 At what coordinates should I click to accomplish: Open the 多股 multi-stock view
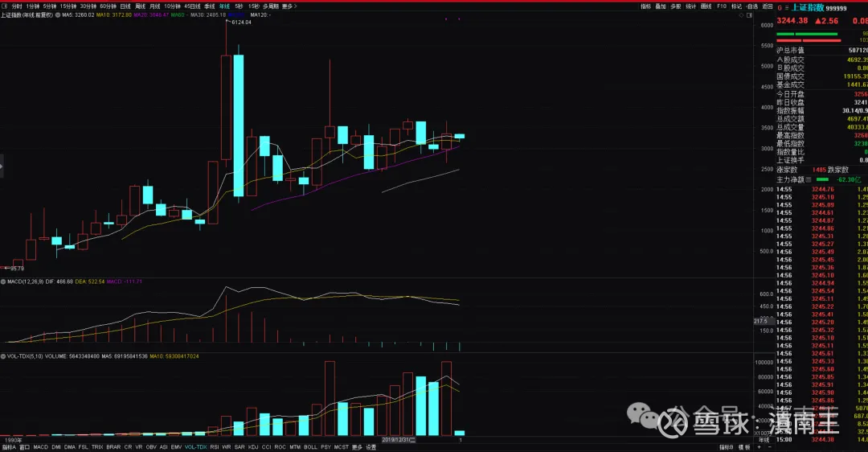[x=676, y=6]
